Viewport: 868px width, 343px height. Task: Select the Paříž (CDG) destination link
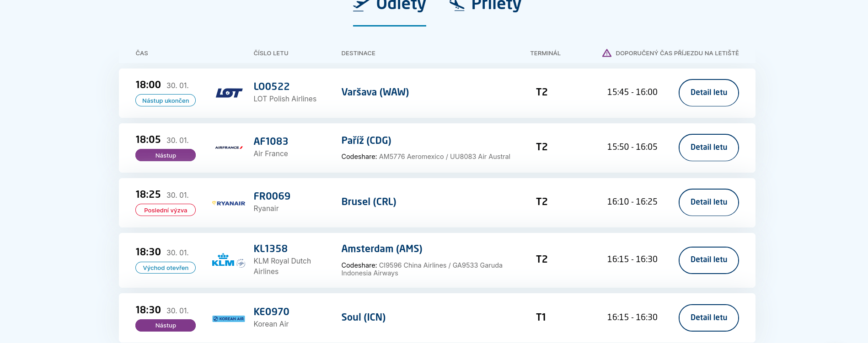pyautogui.click(x=366, y=141)
